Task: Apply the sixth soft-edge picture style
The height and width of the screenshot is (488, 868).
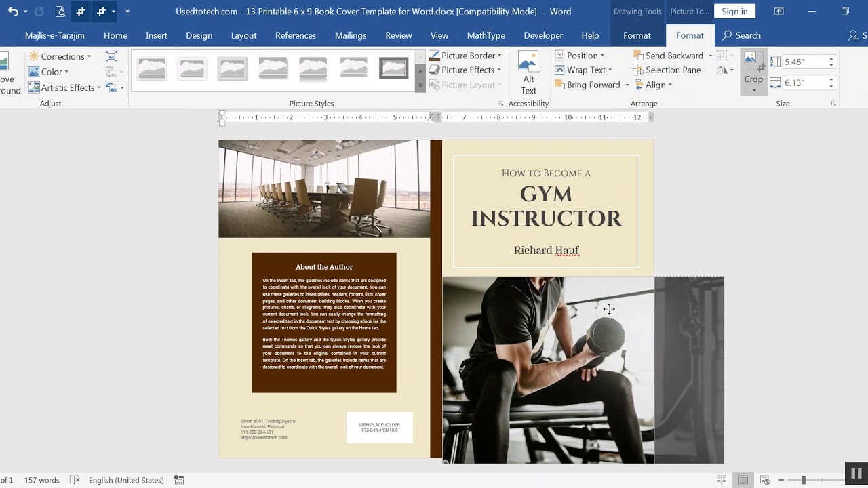Action: [353, 68]
